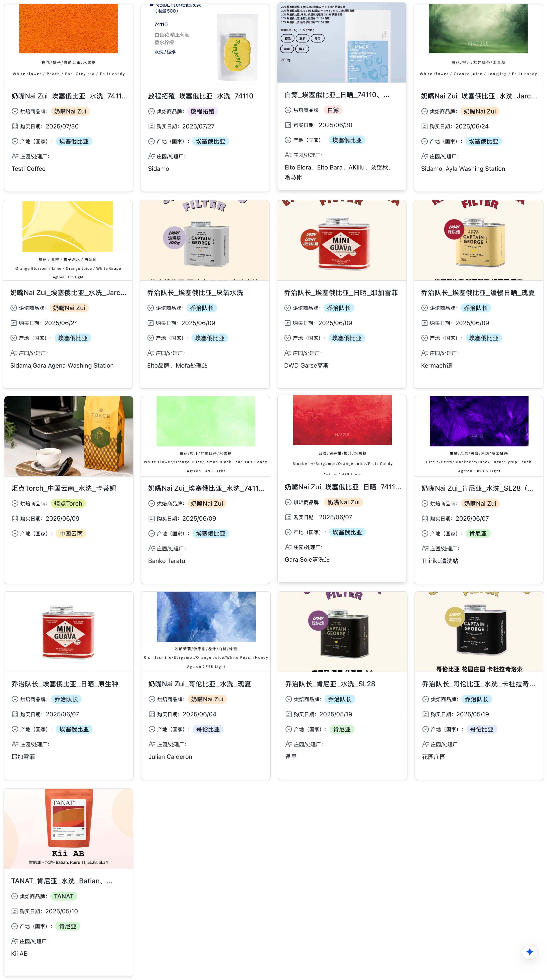Select the 哥伦比亚 tag under Julian Calderon card
The height and width of the screenshot is (980, 547).
(208, 729)
